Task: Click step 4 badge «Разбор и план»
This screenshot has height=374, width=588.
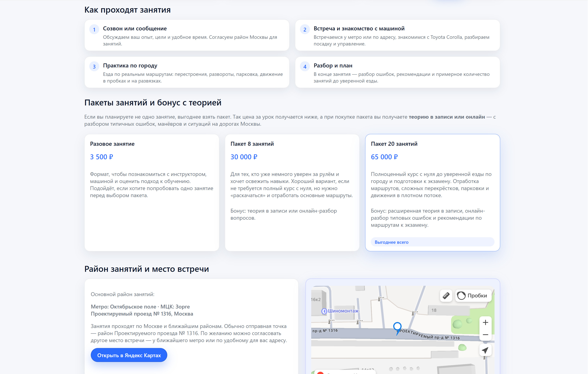Action: click(x=305, y=66)
